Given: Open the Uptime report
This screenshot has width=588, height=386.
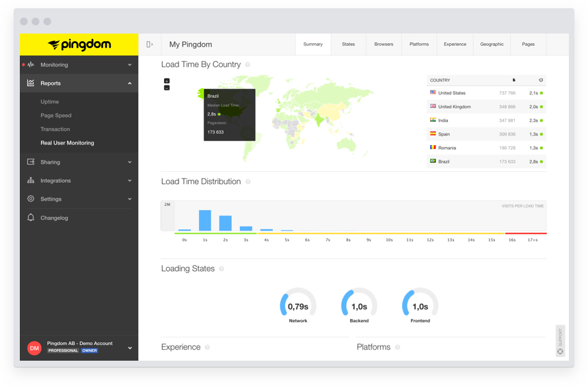Looking at the screenshot, I should [49, 102].
